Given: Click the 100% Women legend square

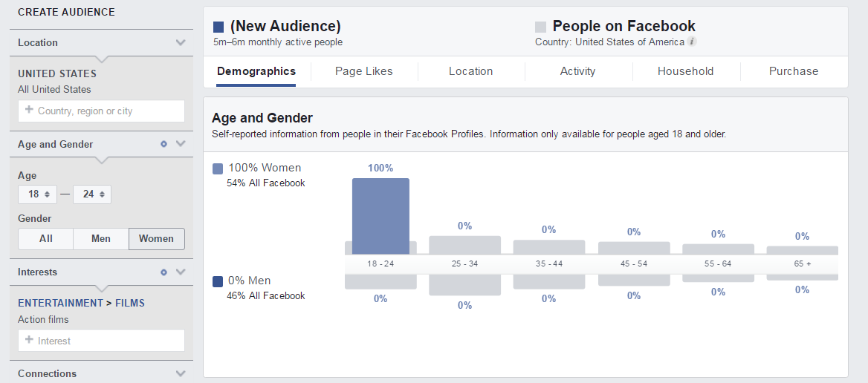Looking at the screenshot, I should click(x=218, y=168).
